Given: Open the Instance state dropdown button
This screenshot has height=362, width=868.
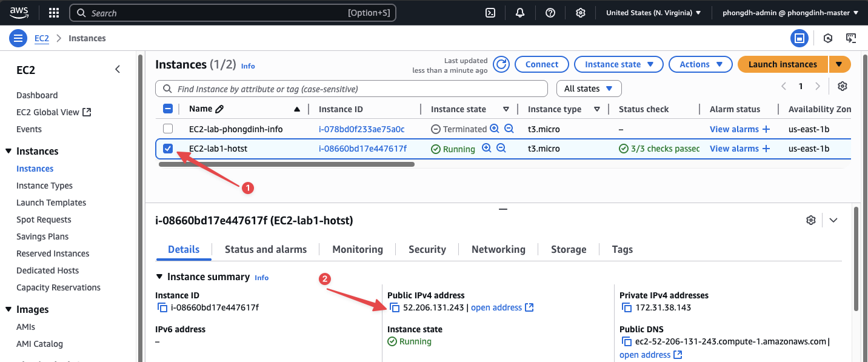Looking at the screenshot, I should [x=619, y=64].
